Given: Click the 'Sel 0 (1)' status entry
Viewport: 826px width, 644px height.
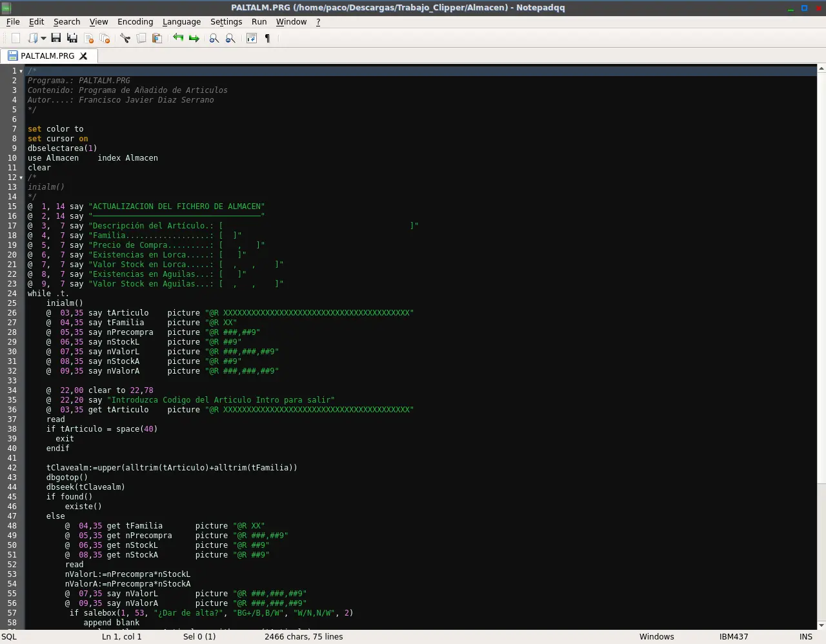Looking at the screenshot, I should (x=199, y=637).
